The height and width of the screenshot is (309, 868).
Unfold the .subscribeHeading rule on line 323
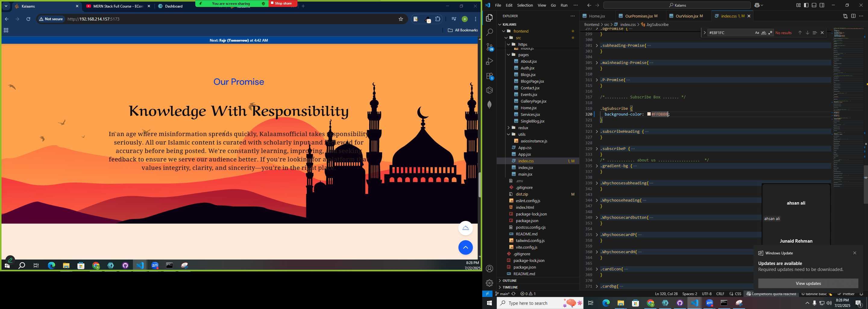click(x=597, y=132)
